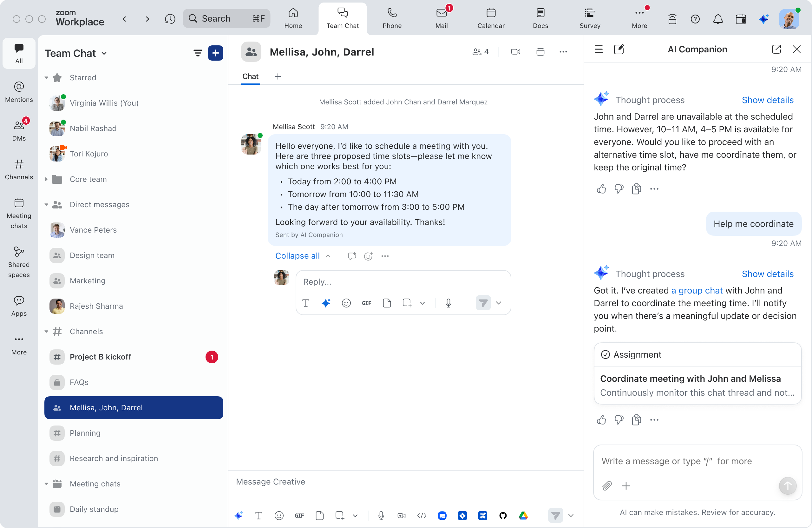
Task: Click the code snippet icon in toolbar
Action: click(x=422, y=515)
